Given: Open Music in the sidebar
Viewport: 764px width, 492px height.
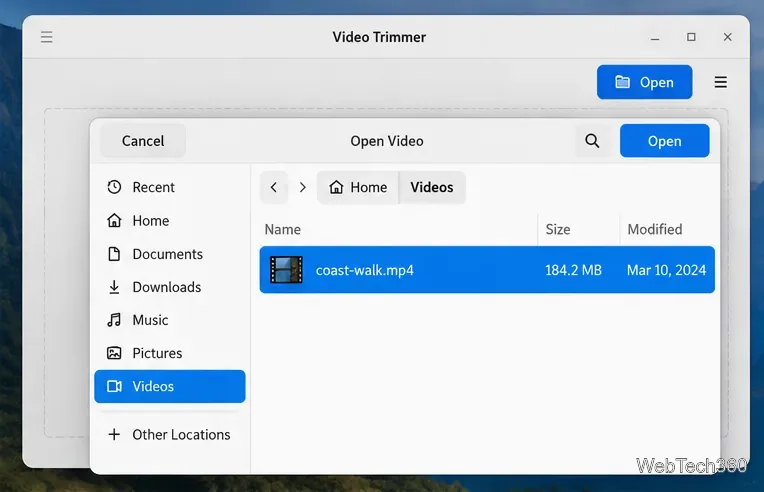Looking at the screenshot, I should click(170, 320).
